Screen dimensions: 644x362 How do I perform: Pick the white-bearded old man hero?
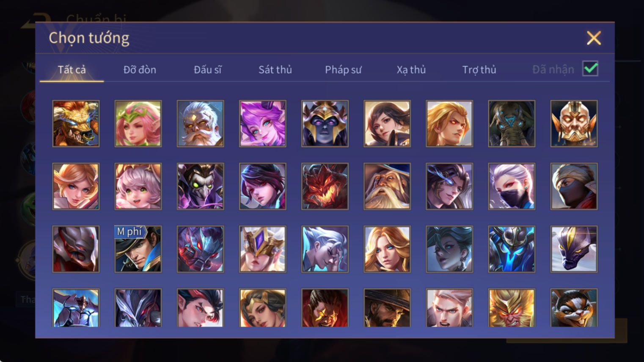200,123
